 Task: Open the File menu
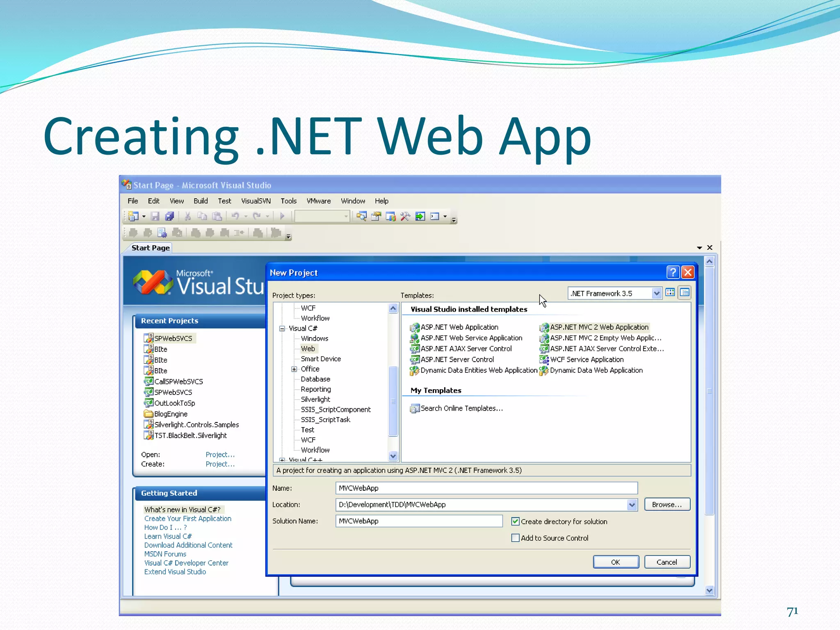click(132, 201)
